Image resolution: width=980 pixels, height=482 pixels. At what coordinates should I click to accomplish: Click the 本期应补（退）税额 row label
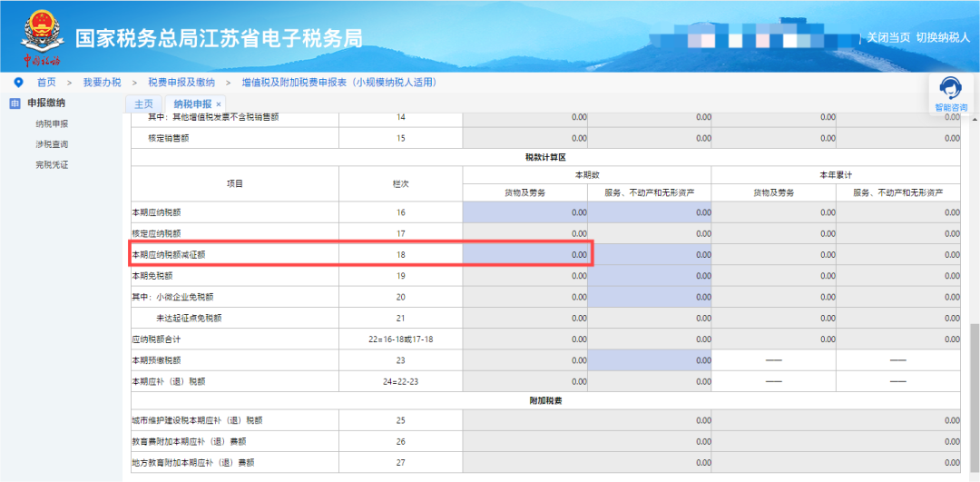click(169, 381)
